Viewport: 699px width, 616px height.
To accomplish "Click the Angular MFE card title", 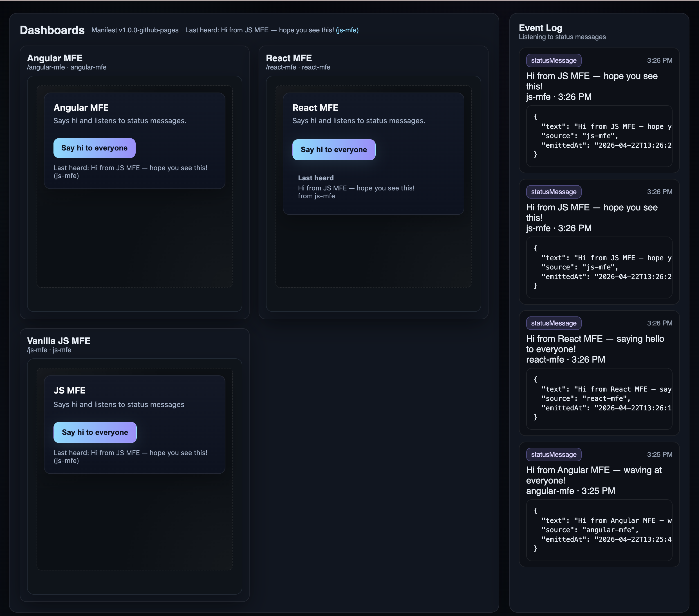I will [55, 58].
